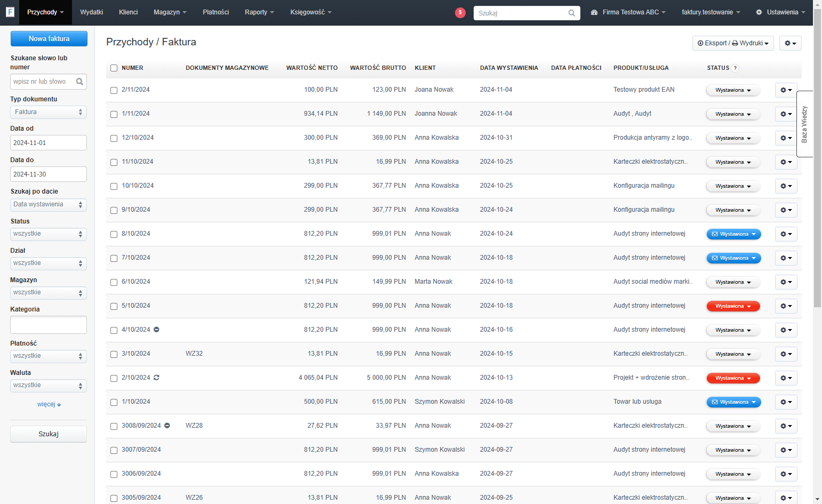The height and width of the screenshot is (504, 822).
Task: Click the Nowa faktura button
Action: [x=49, y=38]
